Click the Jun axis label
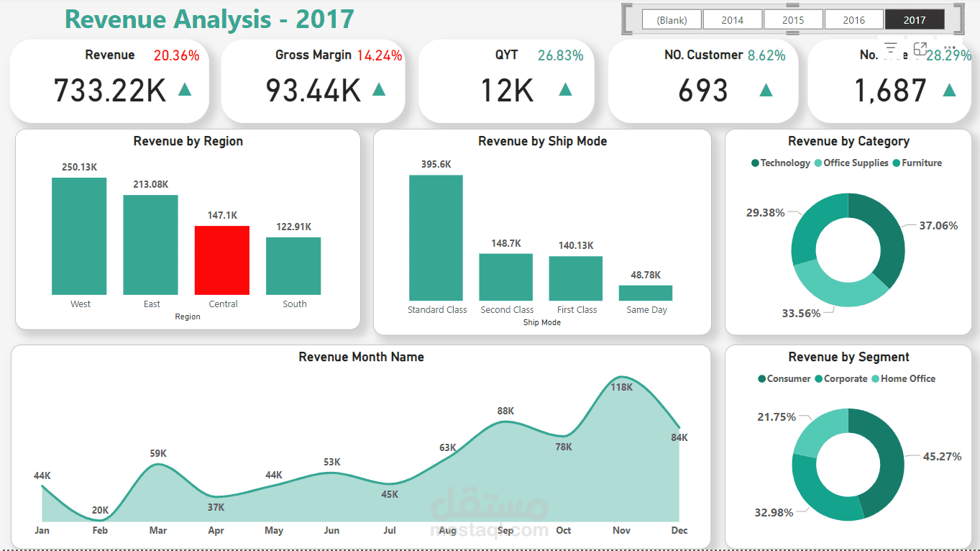This screenshot has width=980, height=551. [331, 530]
